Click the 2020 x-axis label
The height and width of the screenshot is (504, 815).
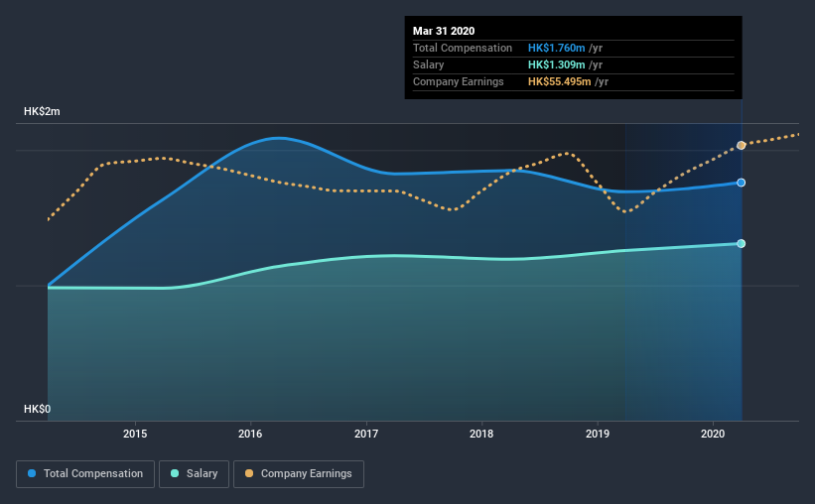[713, 434]
